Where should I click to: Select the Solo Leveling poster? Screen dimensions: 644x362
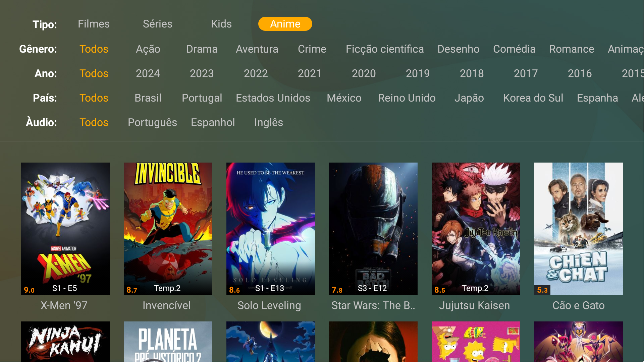pyautogui.click(x=271, y=229)
